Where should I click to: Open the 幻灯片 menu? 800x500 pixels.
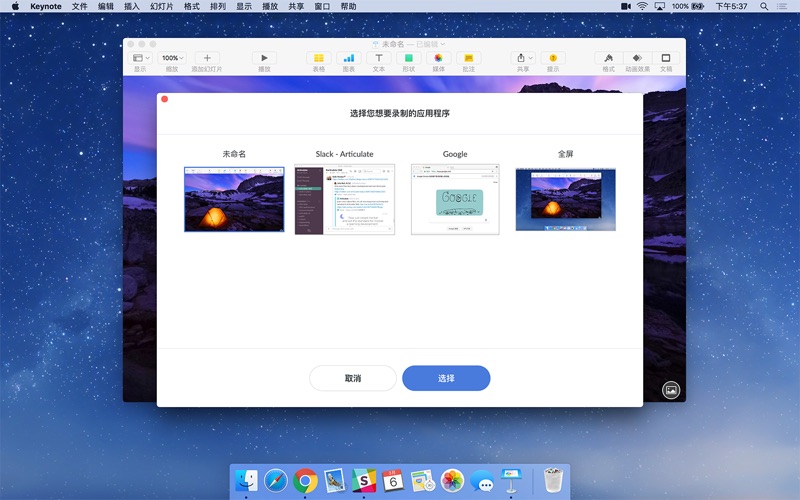click(x=162, y=6)
